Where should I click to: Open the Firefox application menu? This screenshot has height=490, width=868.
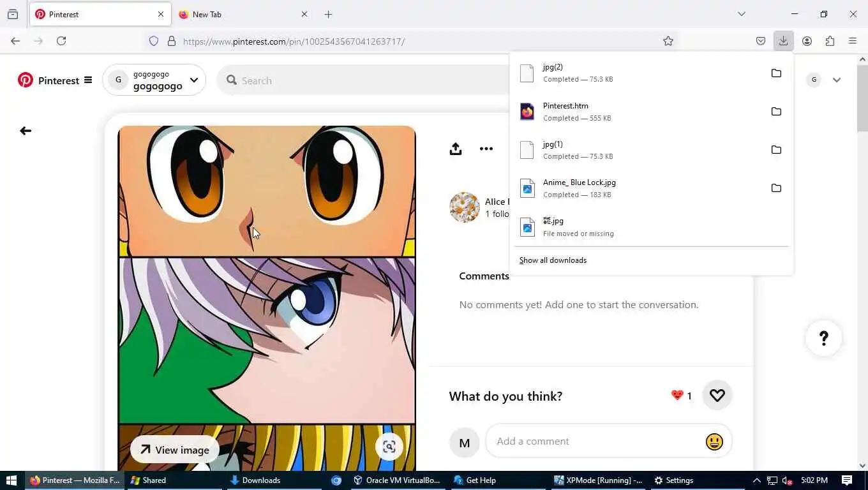pos(853,41)
